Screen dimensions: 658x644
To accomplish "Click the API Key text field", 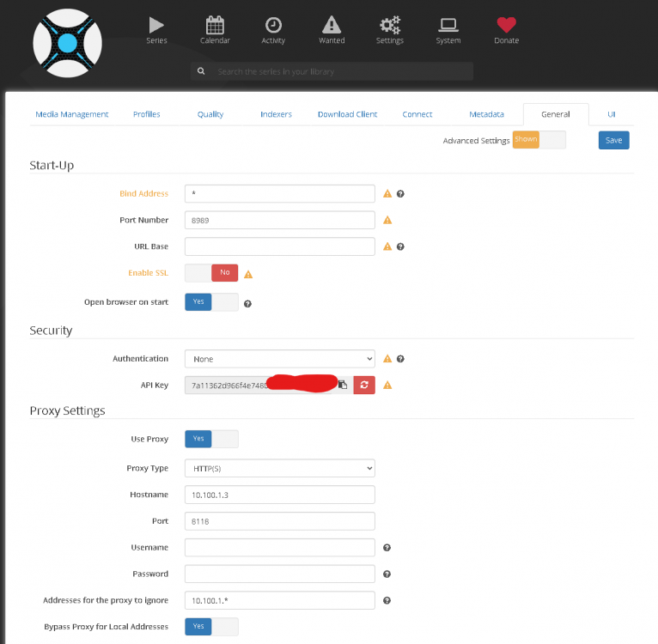I will point(259,386).
